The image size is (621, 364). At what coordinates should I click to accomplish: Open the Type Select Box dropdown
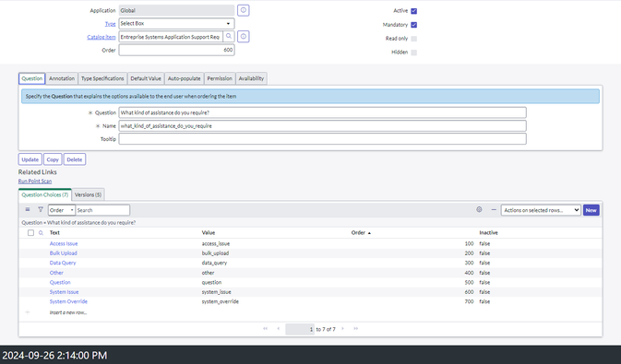176,23
